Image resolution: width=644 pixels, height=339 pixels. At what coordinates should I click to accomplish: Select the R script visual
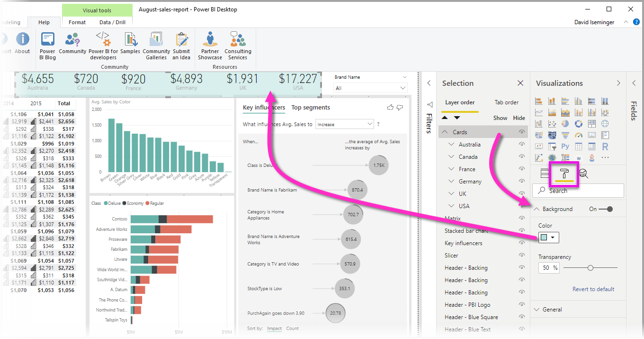coord(605,147)
